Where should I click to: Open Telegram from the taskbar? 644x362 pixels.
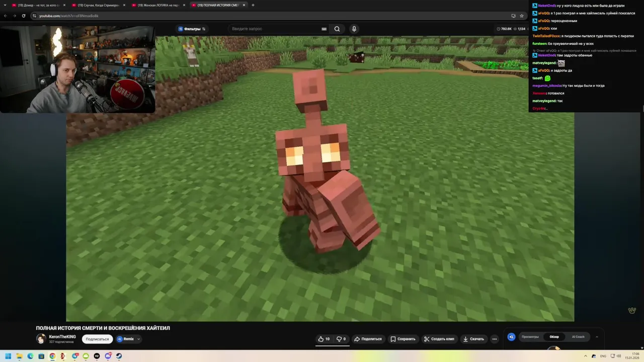[74, 356]
